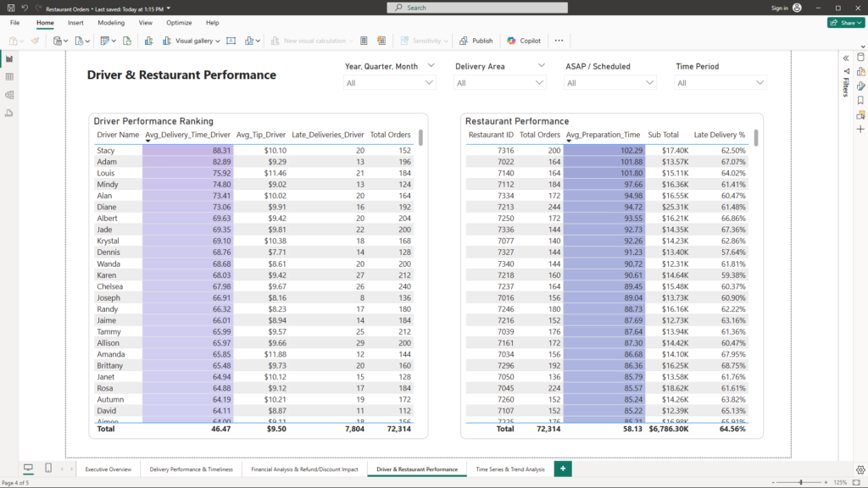Open the Table view in left sidebar
Image resolution: width=868 pixels, height=488 pixels.
[9, 76]
